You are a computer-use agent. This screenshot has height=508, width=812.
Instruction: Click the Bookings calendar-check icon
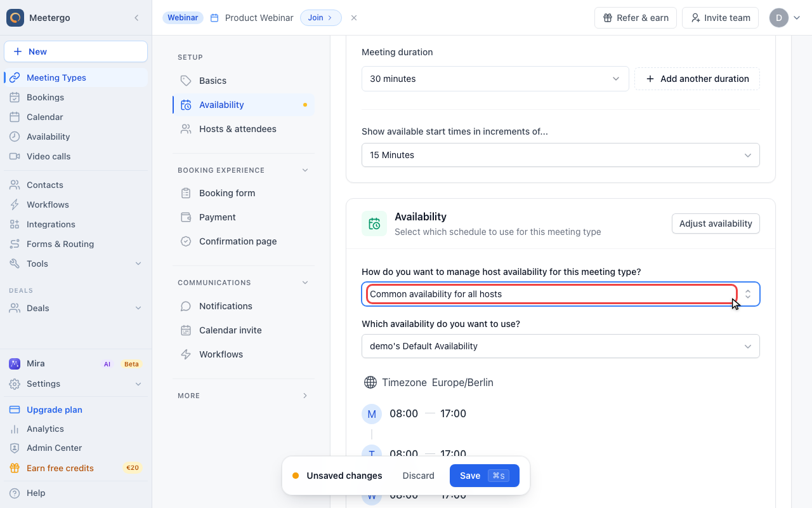15,97
